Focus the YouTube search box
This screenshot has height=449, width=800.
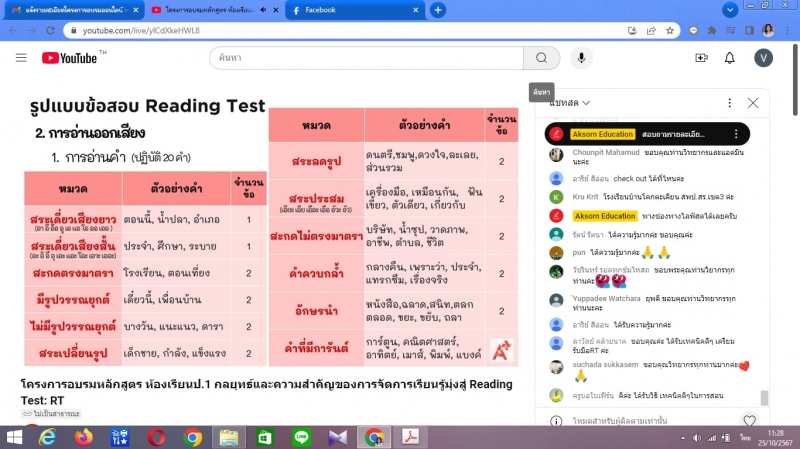click(366, 58)
